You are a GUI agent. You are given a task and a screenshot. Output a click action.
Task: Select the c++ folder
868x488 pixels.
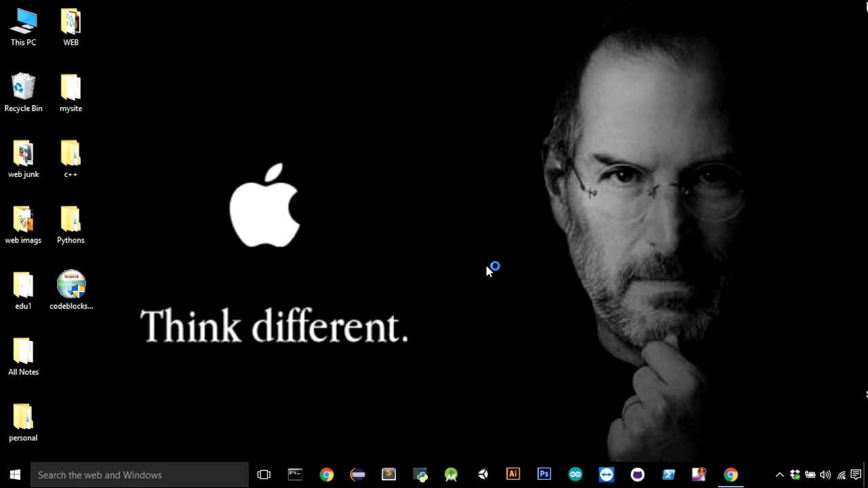pyautogui.click(x=71, y=159)
